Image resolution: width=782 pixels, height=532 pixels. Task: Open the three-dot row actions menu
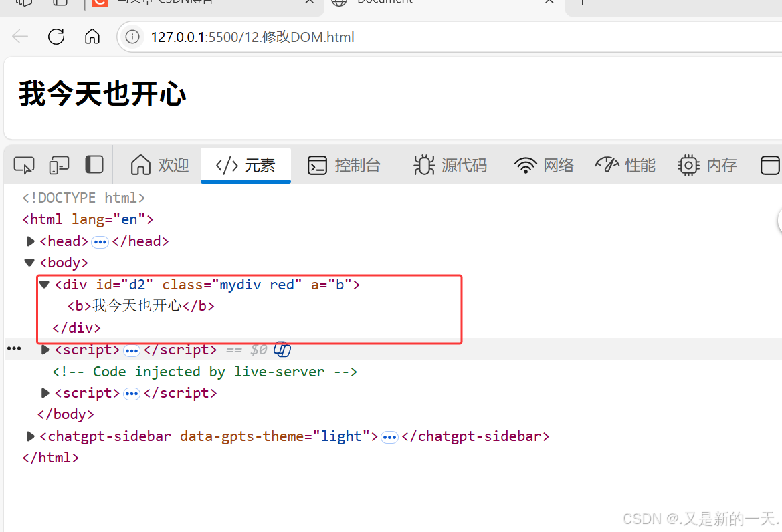[x=14, y=349]
